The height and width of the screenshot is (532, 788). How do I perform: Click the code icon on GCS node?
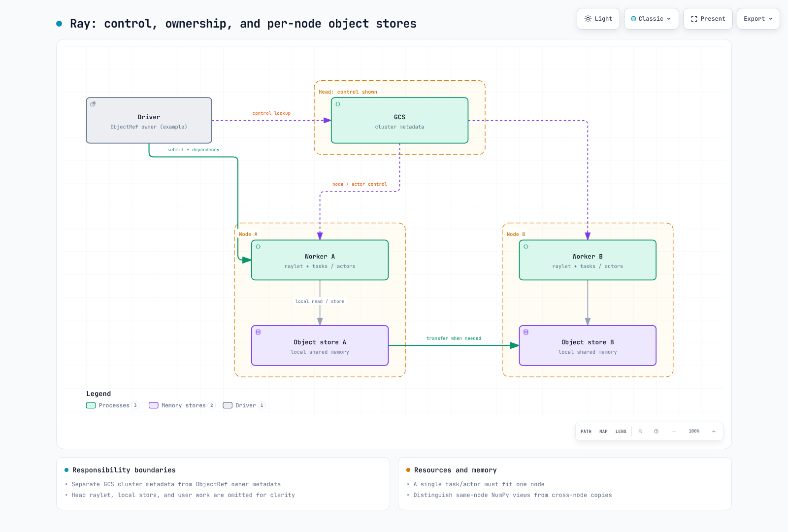(x=338, y=104)
